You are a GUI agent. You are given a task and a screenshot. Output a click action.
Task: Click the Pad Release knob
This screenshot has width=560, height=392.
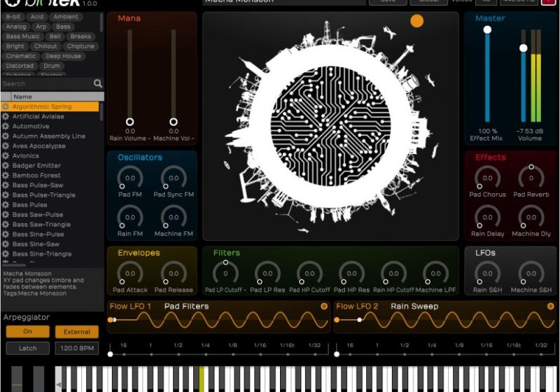(x=174, y=274)
